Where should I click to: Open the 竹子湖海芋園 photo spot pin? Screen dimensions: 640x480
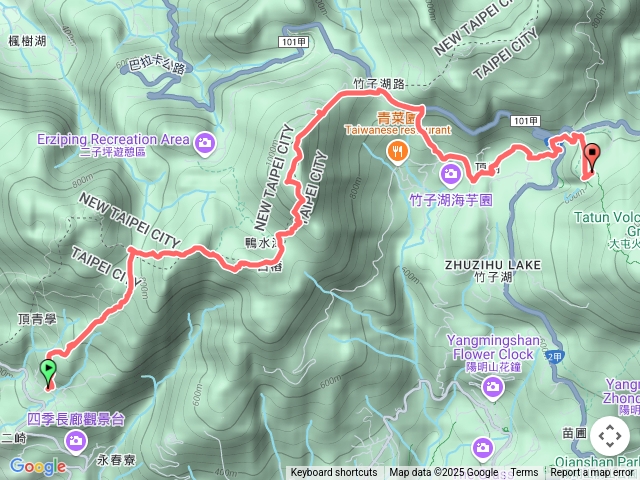[x=450, y=174]
